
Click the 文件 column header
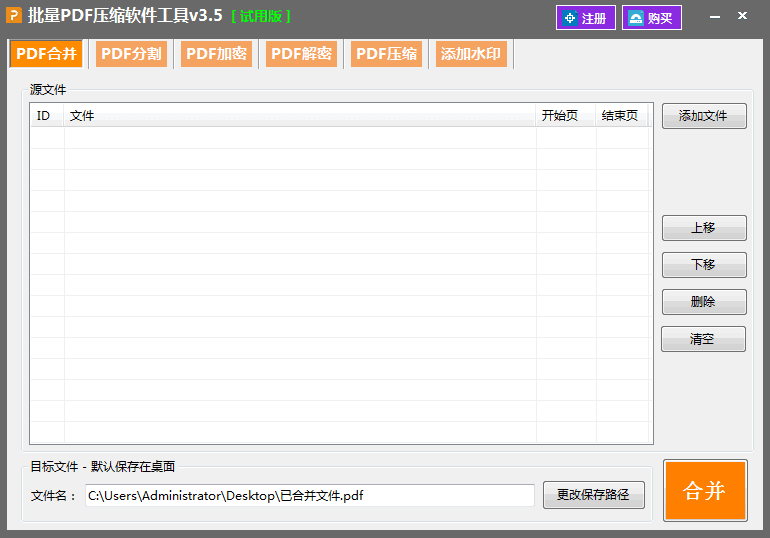(300, 115)
